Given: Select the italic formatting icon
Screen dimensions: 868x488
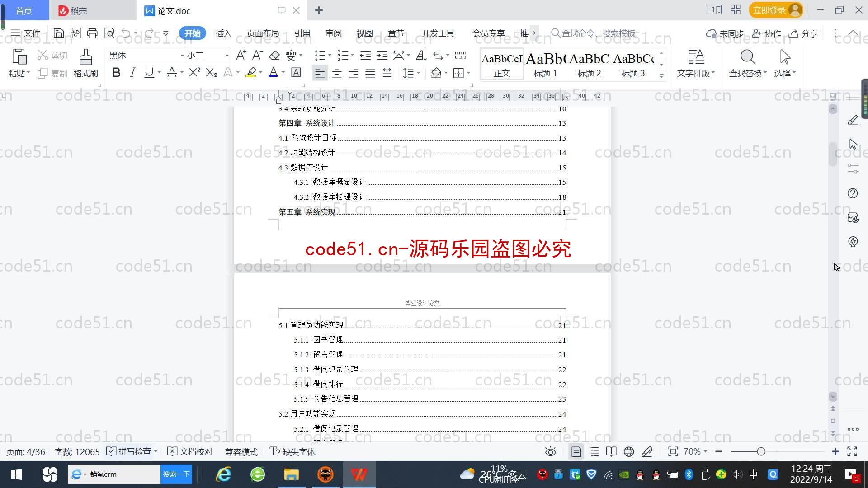Looking at the screenshot, I should [x=132, y=73].
